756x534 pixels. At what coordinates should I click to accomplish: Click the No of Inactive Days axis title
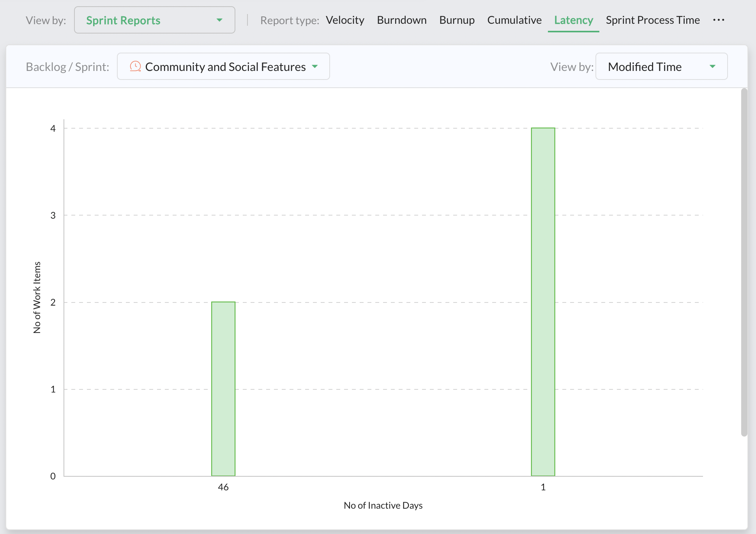383,506
